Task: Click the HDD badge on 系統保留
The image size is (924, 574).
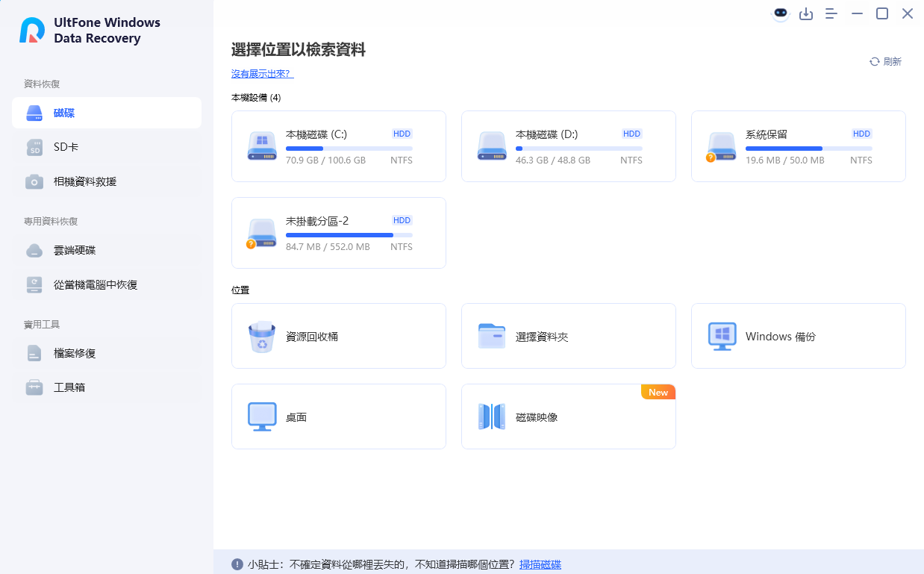Action: 862,134
